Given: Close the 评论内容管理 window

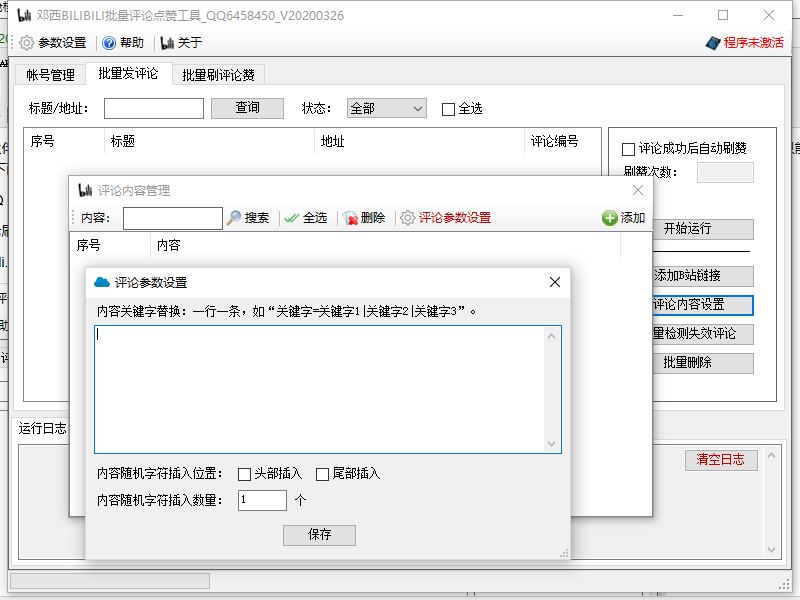Looking at the screenshot, I should [638, 190].
